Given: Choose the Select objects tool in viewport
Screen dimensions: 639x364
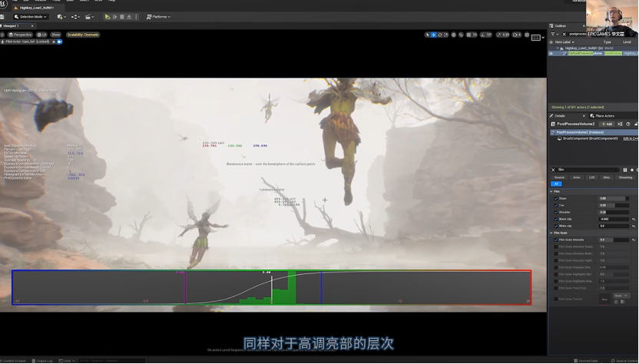Looking at the screenshot, I should pos(427,35).
